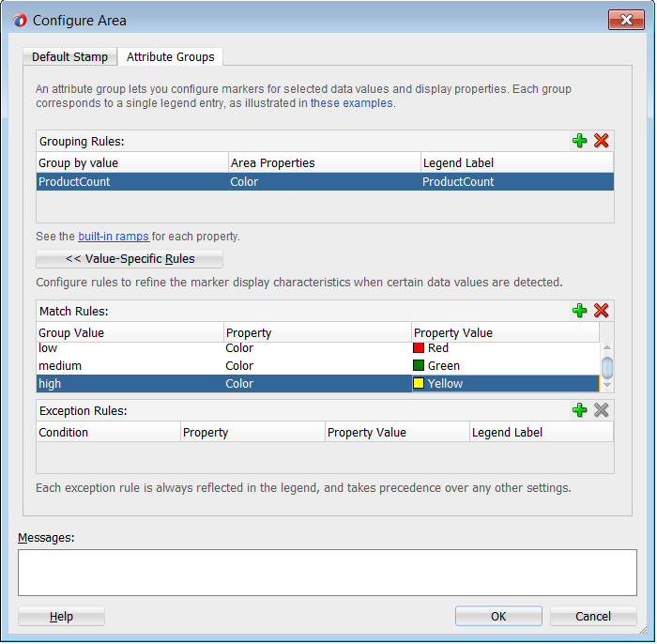Switch to the Default Stamp tab
Image resolution: width=657 pixels, height=644 pixels.
click(69, 56)
